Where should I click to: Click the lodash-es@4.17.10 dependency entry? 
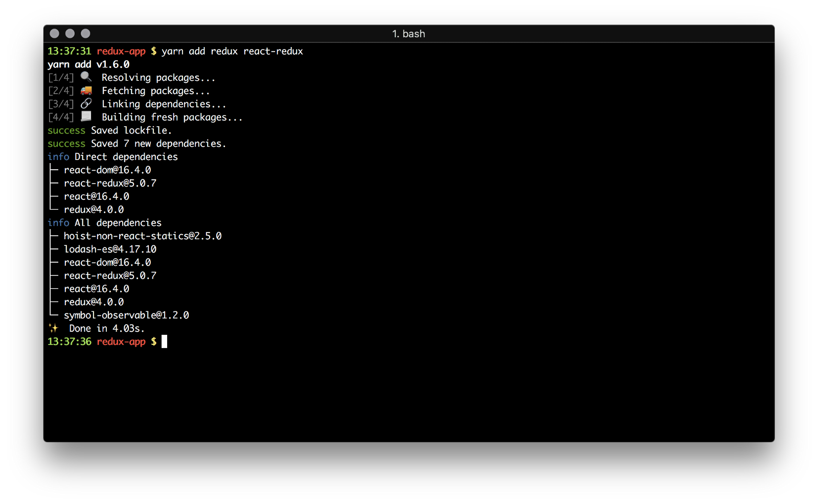(110, 249)
